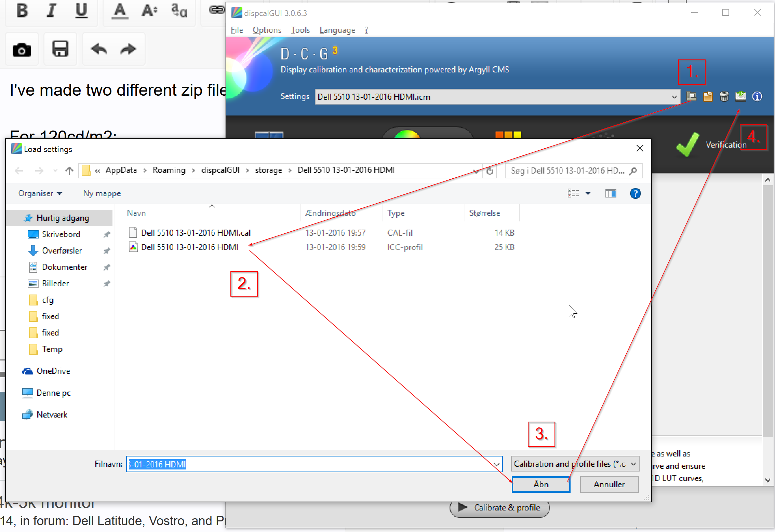This screenshot has width=775, height=532.
Task: Toggle bold formatting in the editor
Action: coord(22,11)
